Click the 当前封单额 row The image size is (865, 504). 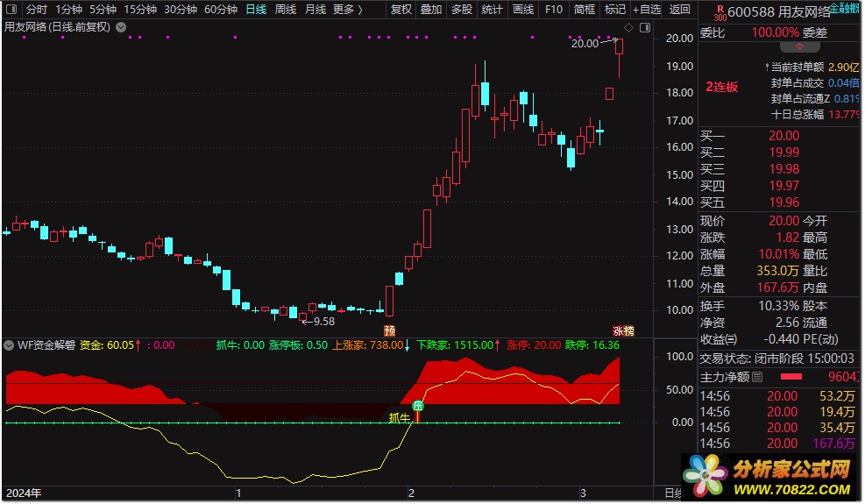point(812,67)
